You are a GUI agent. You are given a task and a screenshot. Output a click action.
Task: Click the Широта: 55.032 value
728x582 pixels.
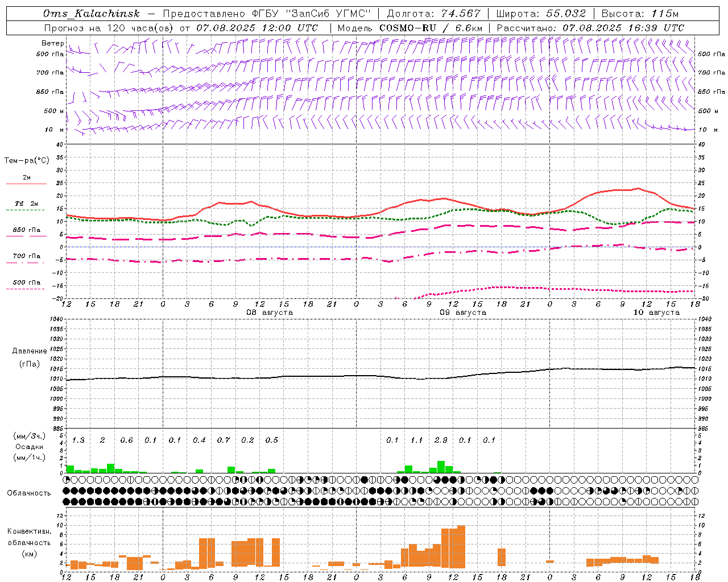[541, 14]
